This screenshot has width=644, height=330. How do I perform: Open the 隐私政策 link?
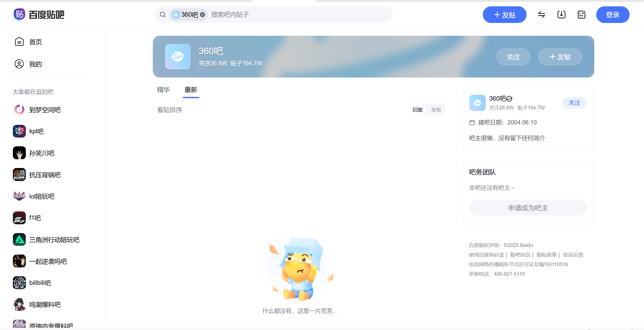click(546, 255)
